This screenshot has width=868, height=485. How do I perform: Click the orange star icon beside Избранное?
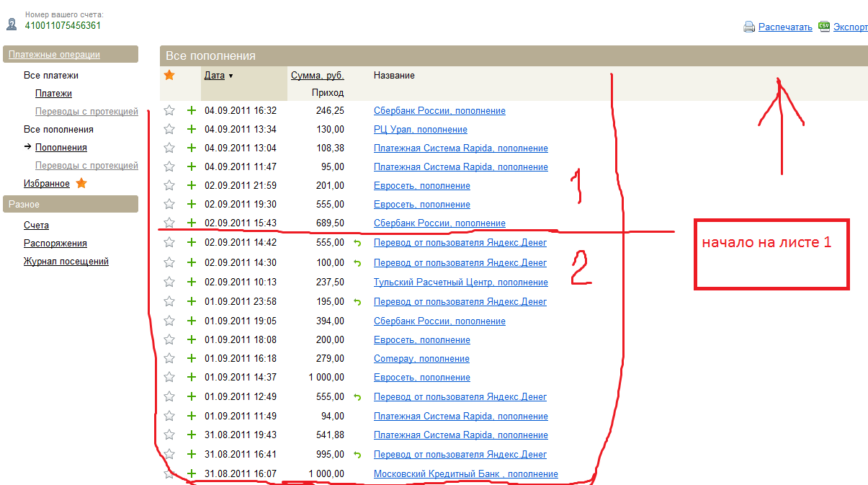81,184
